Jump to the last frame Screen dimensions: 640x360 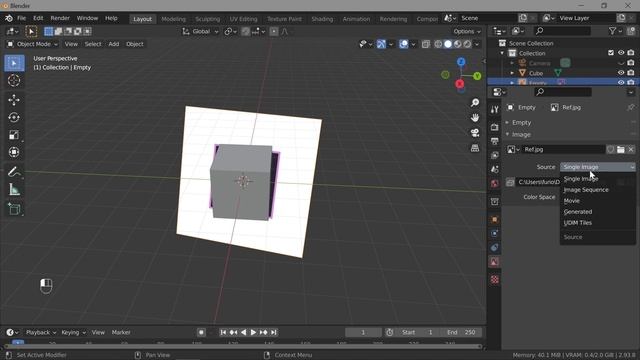pos(274,333)
